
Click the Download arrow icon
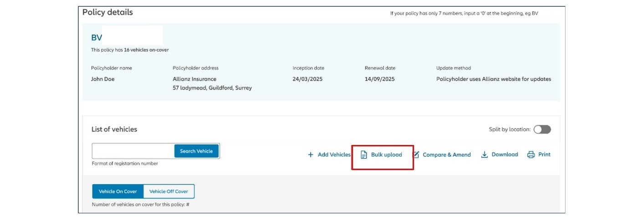485,155
